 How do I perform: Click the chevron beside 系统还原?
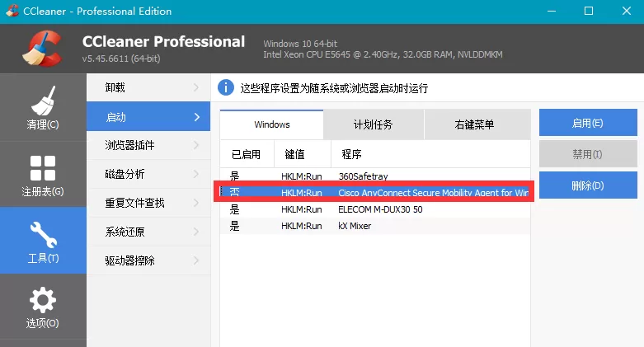pos(196,232)
